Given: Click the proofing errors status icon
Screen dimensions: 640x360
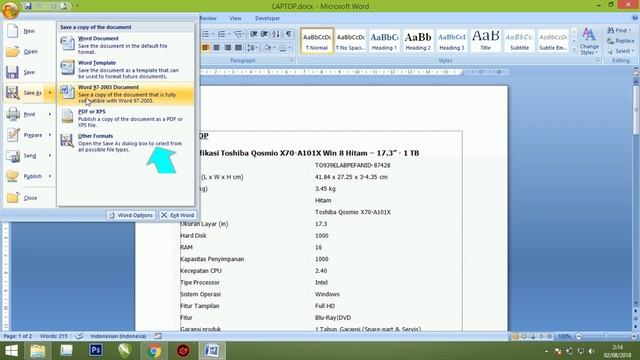Looking at the screenshot, I should tap(80, 336).
